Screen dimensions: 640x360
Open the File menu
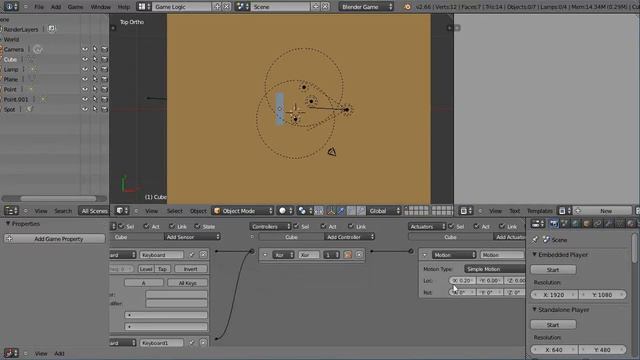[x=39, y=7]
